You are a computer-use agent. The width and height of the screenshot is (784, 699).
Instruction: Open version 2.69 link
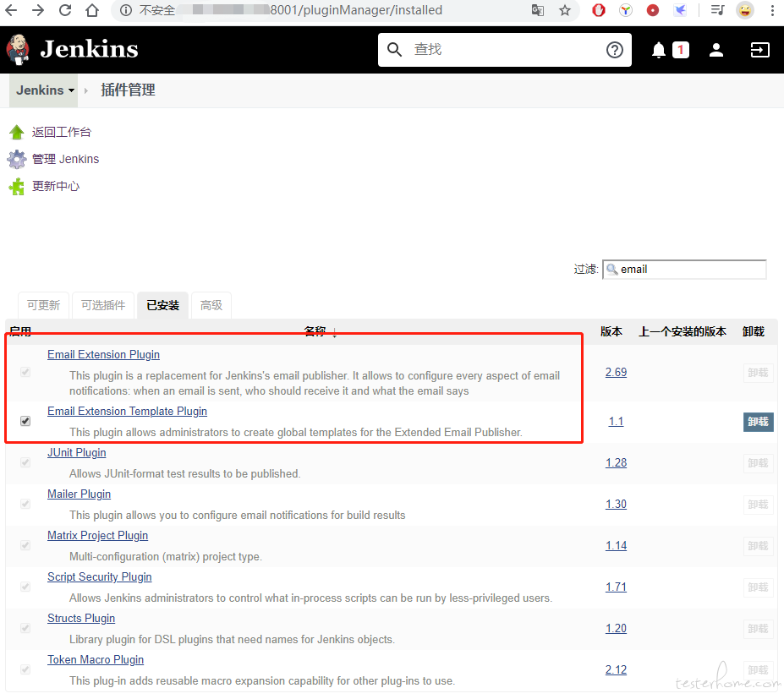pos(616,373)
